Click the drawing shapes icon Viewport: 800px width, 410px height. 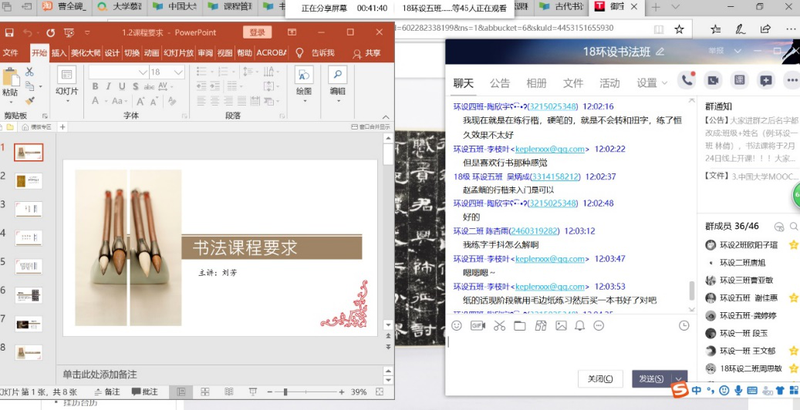pos(304,75)
